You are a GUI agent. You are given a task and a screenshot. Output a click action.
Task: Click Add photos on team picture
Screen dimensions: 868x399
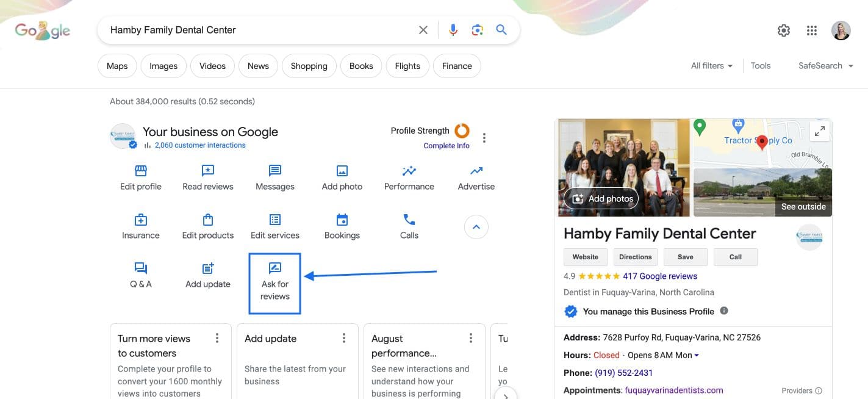point(601,198)
